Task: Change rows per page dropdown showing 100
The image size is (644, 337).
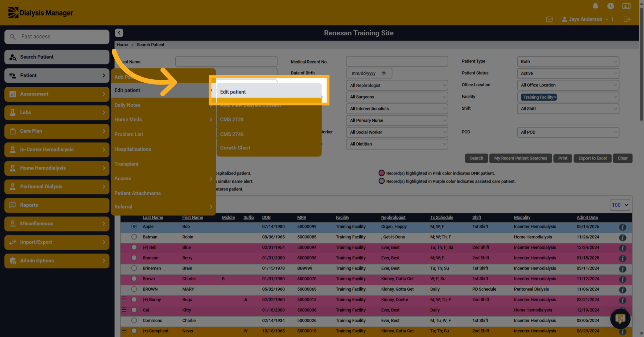Action: (x=620, y=205)
